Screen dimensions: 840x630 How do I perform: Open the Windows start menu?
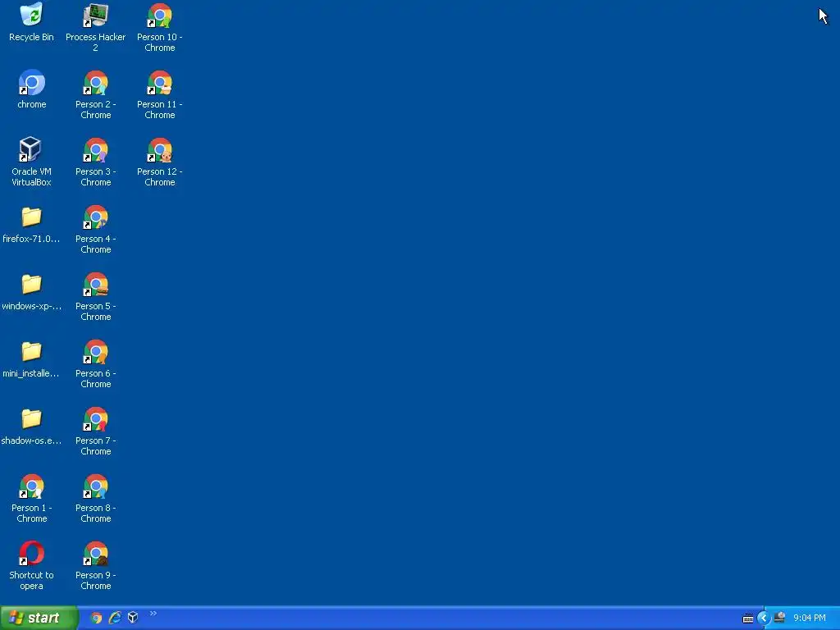pos(39,618)
